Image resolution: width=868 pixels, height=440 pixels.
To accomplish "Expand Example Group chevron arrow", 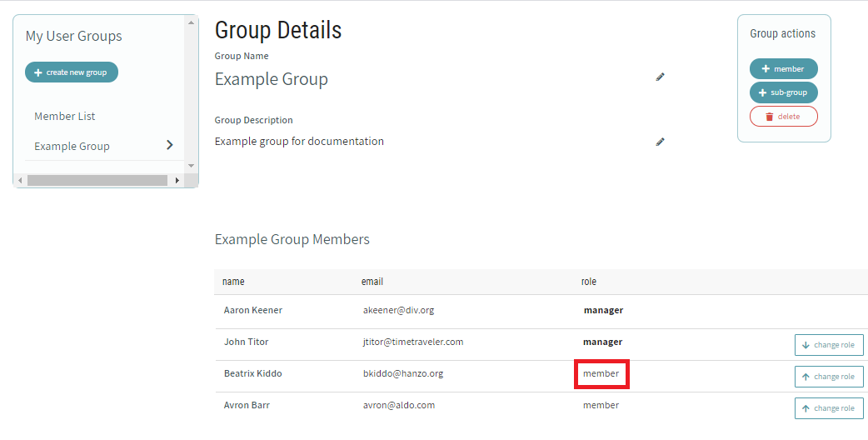I will point(170,145).
